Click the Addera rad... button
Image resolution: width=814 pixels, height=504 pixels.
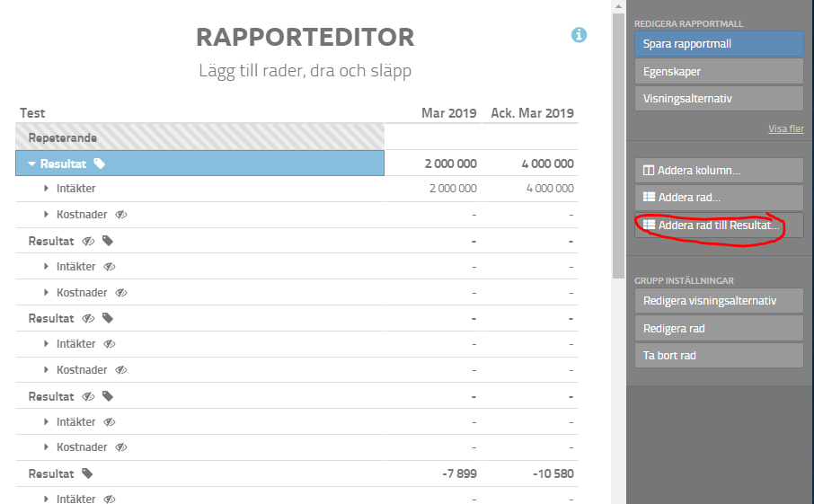(x=719, y=198)
